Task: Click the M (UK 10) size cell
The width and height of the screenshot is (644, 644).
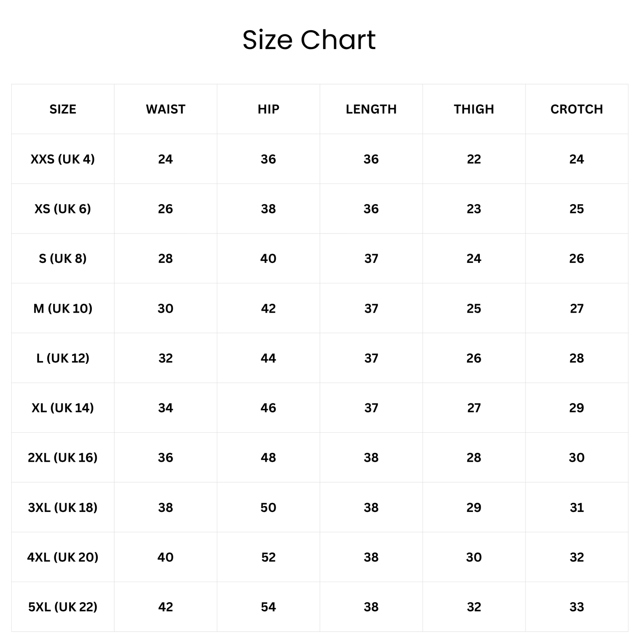Action: 63,308
